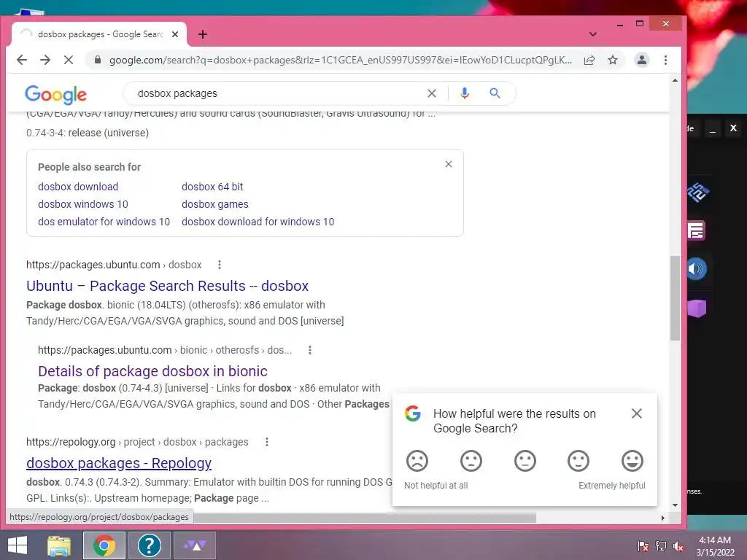Clear the Google search box text
This screenshot has width=747, height=560.
432,93
